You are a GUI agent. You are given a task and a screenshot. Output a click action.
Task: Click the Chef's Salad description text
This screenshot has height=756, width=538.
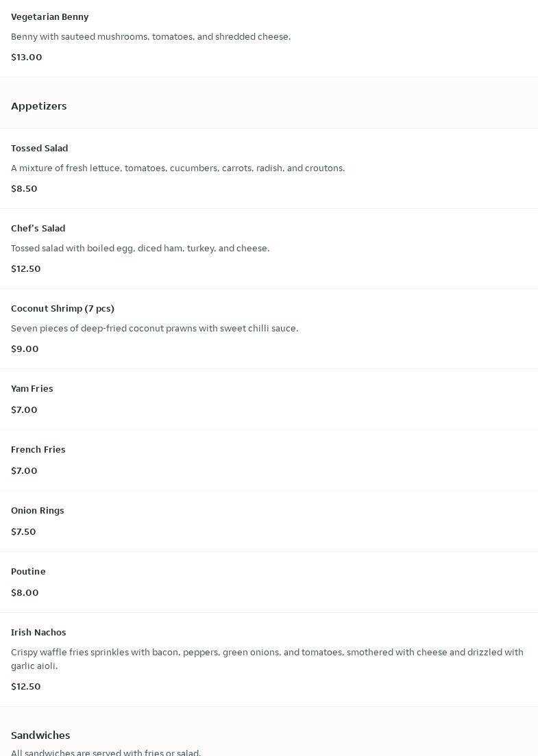pyautogui.click(x=140, y=248)
